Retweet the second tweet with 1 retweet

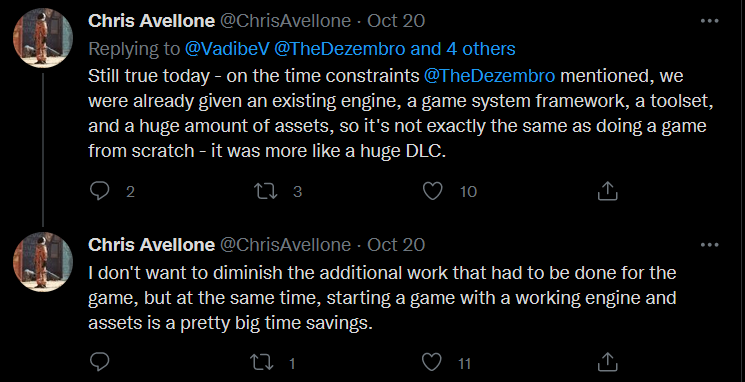264,363
